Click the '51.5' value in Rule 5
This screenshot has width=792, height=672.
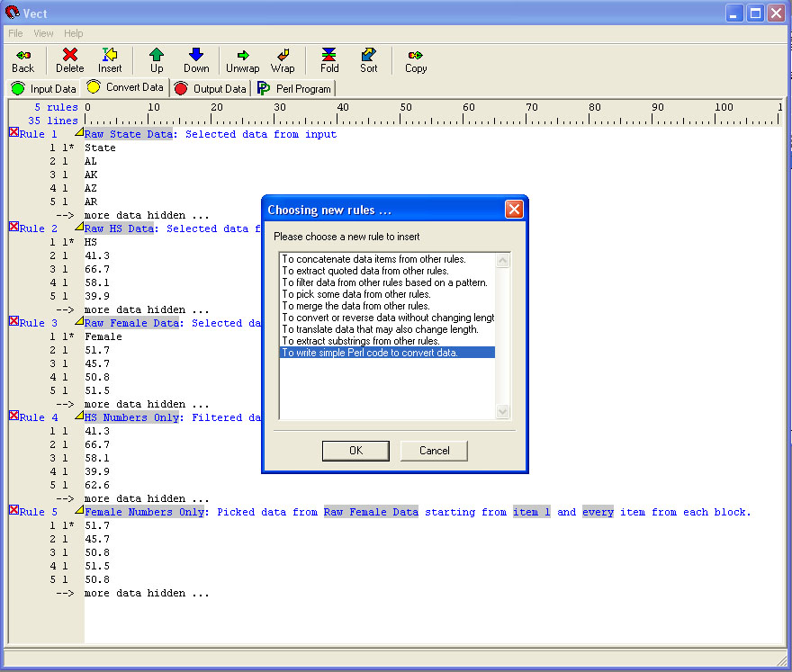[97, 566]
